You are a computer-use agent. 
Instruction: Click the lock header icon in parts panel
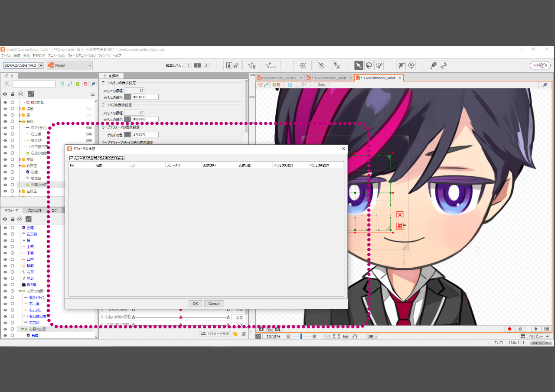(x=13, y=94)
